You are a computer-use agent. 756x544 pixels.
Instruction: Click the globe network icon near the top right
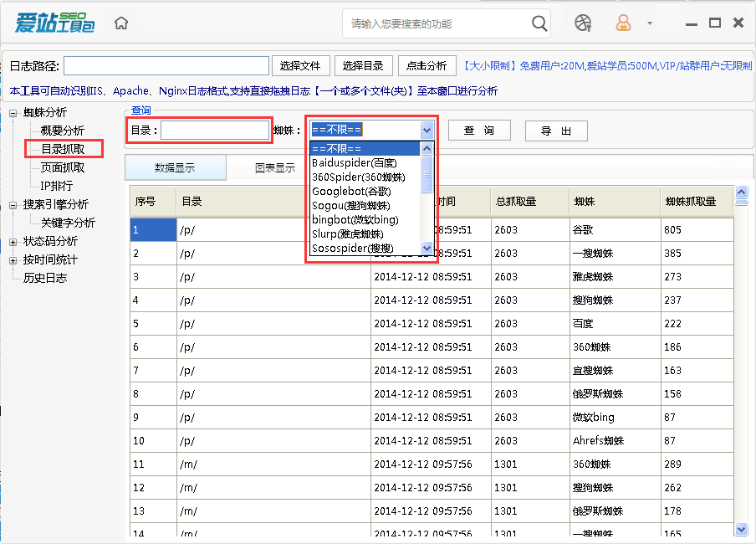[583, 23]
